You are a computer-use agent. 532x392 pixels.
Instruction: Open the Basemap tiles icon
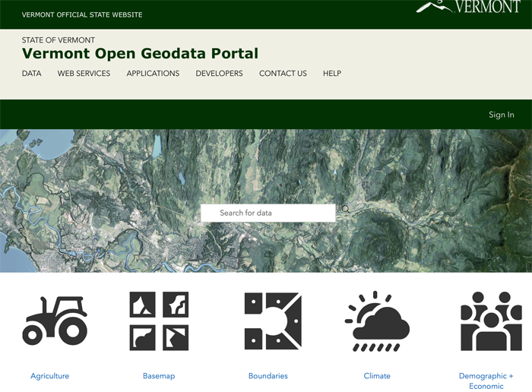coord(159,321)
